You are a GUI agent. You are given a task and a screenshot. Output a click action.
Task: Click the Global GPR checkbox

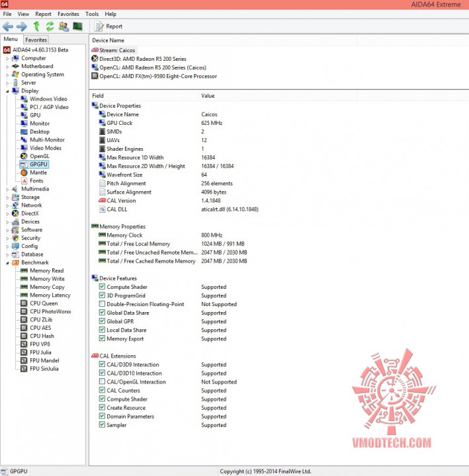(x=102, y=321)
